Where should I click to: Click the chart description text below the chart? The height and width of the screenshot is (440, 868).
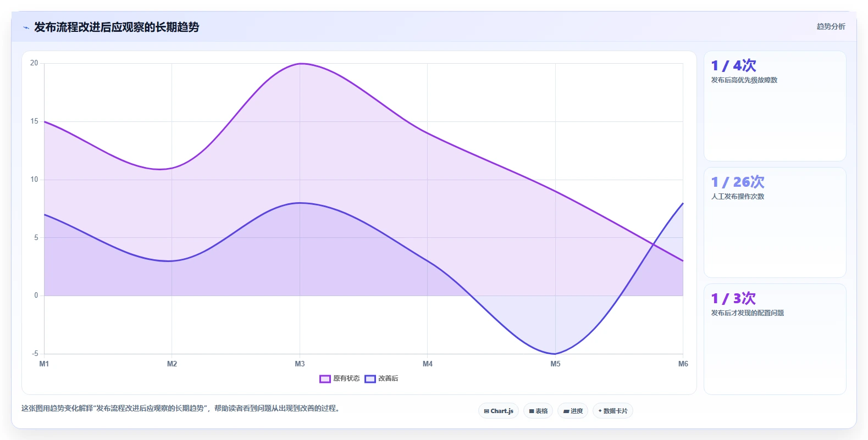pyautogui.click(x=181, y=408)
